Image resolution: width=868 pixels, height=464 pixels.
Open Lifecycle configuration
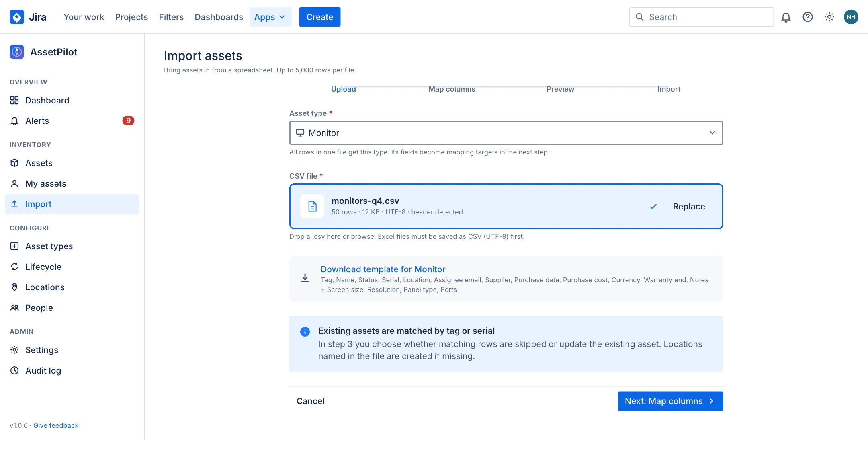pos(72,267)
